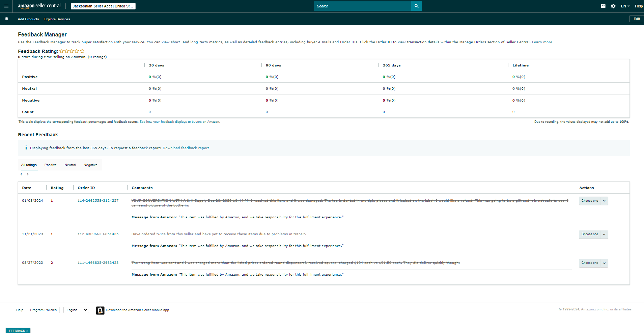Go to next feedback page arrow
Screen dimensions: 644x333
28,174
